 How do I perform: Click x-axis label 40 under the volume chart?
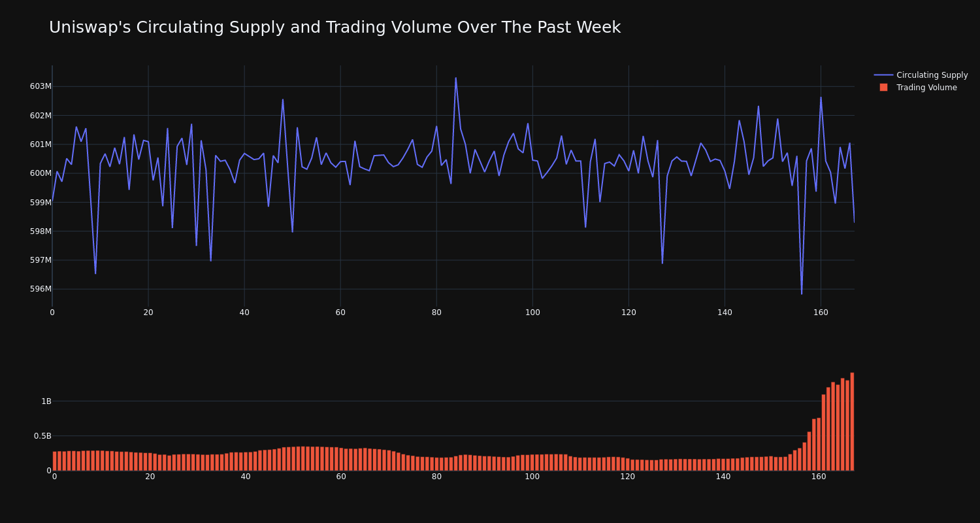point(246,477)
